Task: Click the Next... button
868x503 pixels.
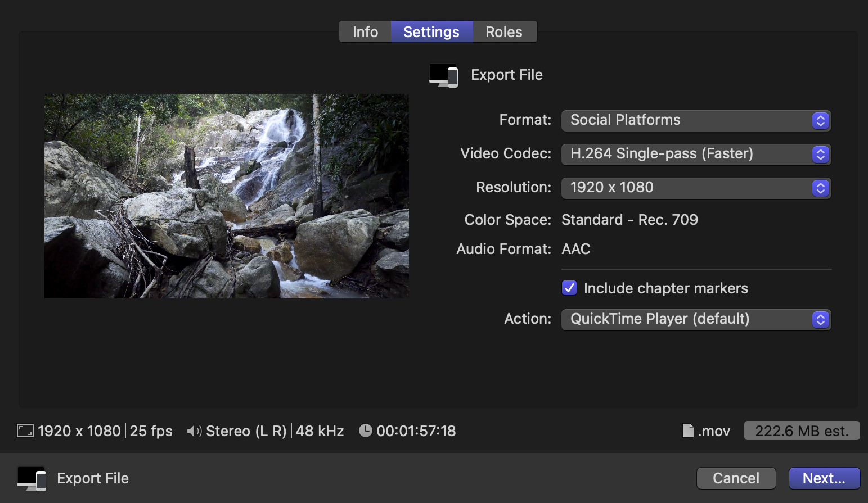Action: (x=824, y=478)
